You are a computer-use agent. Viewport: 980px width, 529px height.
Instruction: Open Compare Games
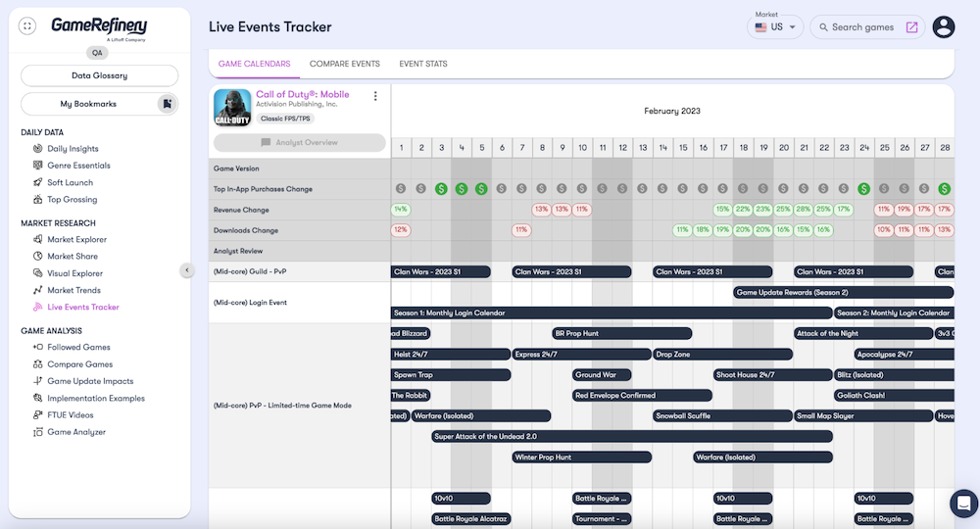[x=80, y=364]
